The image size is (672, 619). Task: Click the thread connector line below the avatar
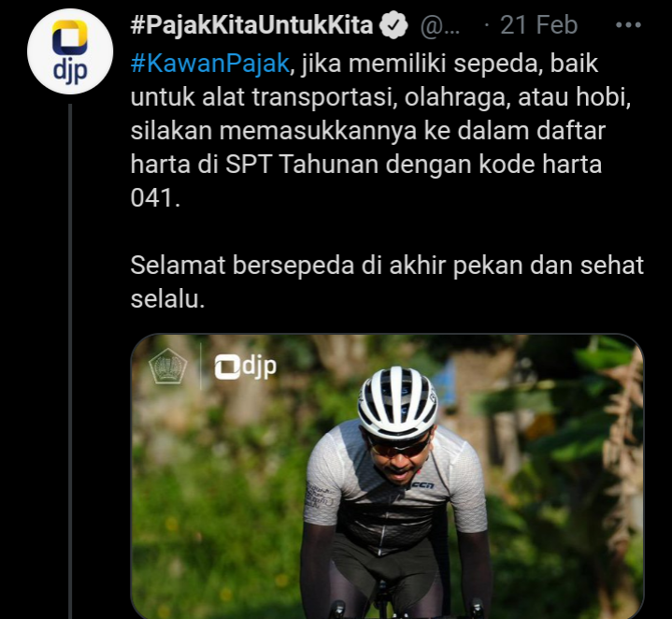coord(70,361)
